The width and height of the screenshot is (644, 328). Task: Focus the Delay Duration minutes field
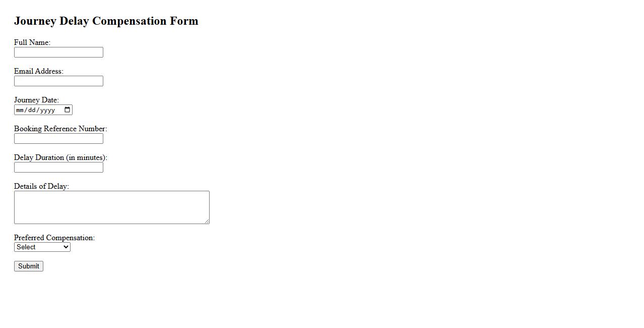click(x=58, y=168)
